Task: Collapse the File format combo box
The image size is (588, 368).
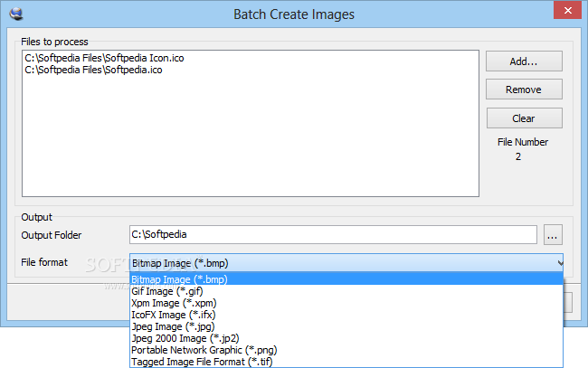Action: 346,263
